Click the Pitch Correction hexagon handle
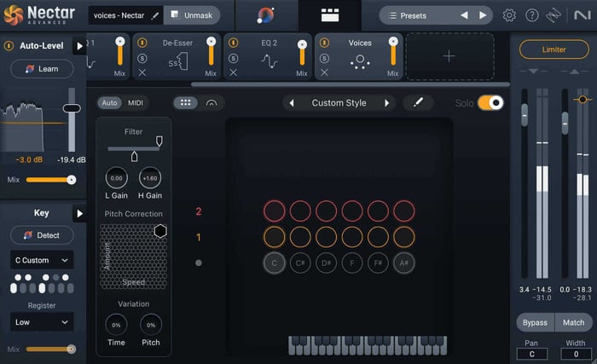This screenshot has width=597, height=364. pyautogui.click(x=160, y=231)
